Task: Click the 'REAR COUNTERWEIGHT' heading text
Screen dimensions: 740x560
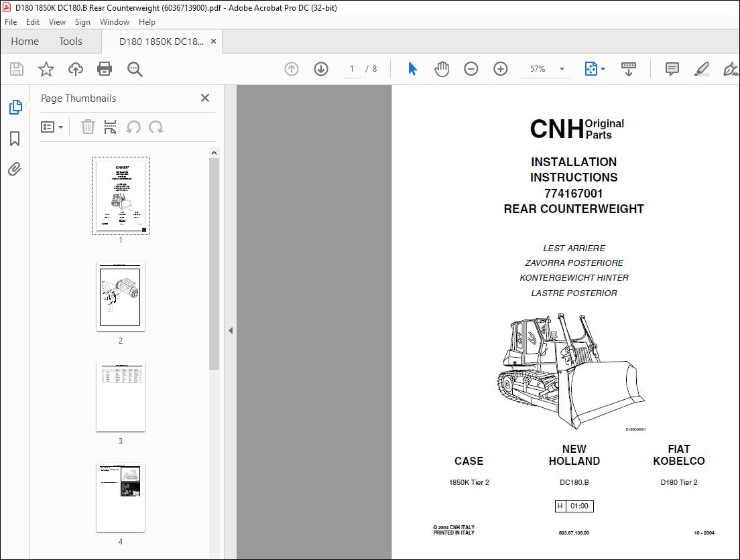Action: [x=574, y=209]
